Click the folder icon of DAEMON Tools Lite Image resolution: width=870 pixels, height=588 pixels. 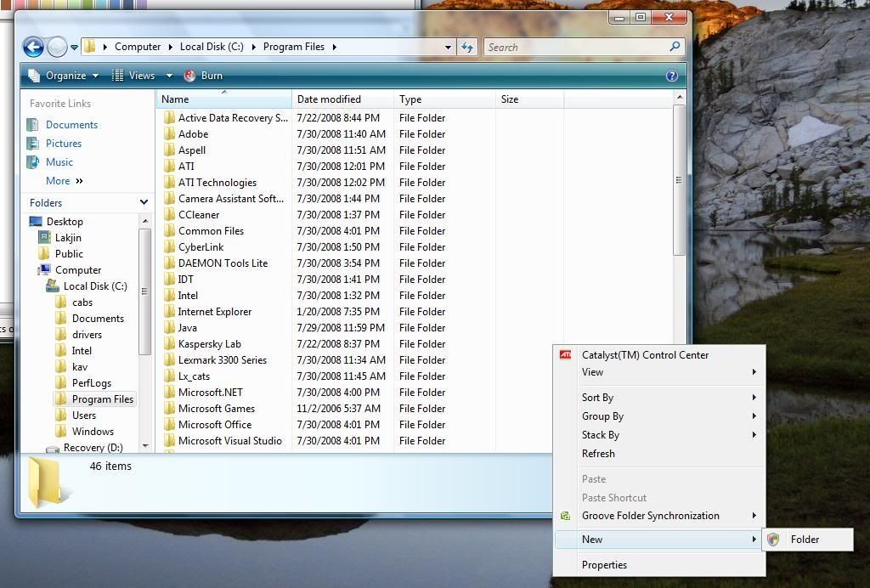coord(169,263)
